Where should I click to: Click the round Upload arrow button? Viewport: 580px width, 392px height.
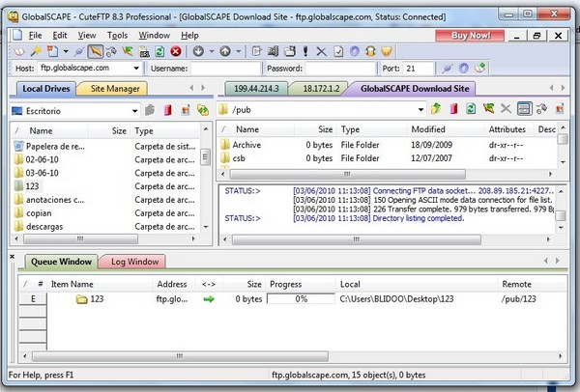point(225,51)
